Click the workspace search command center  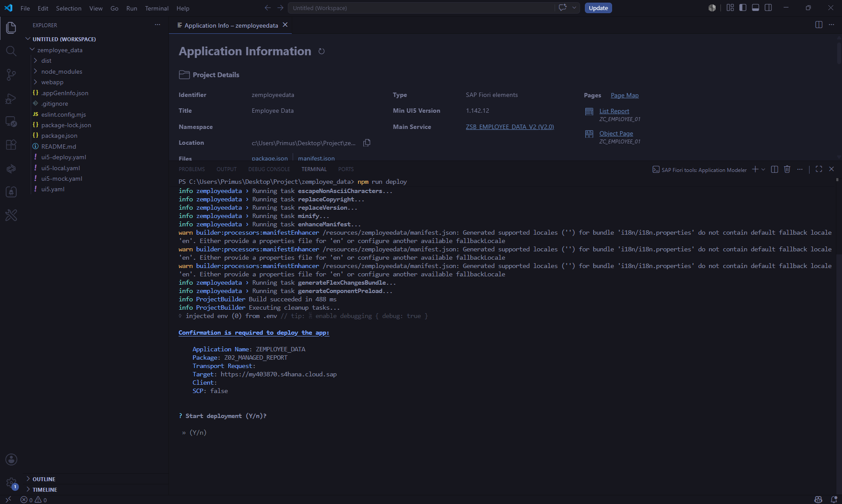click(421, 8)
